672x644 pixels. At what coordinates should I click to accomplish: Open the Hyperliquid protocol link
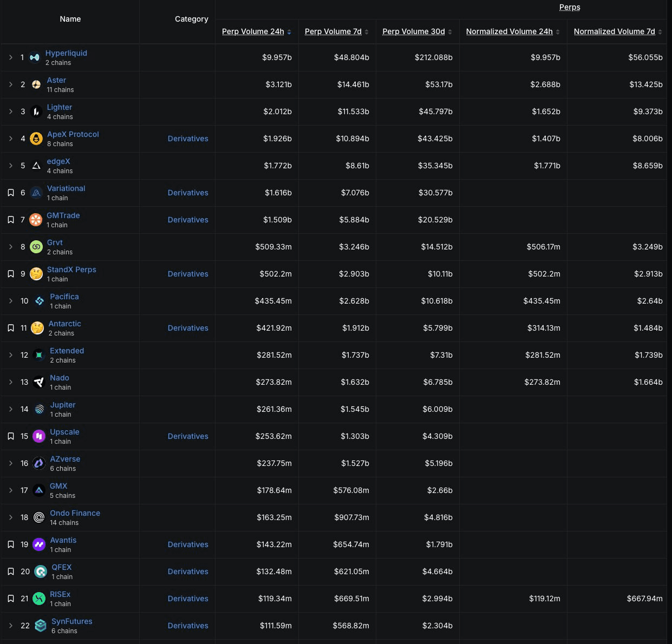tap(66, 53)
